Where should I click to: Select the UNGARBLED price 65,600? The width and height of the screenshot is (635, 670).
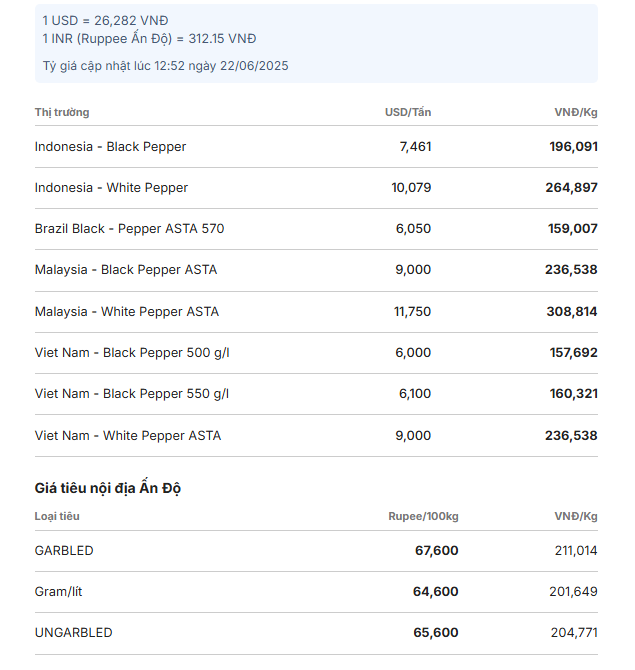tap(435, 632)
